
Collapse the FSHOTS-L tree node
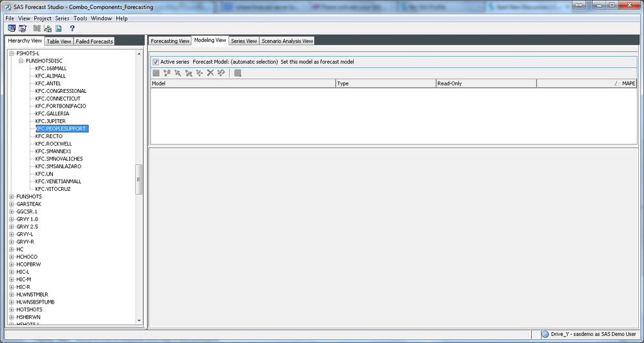coord(12,54)
